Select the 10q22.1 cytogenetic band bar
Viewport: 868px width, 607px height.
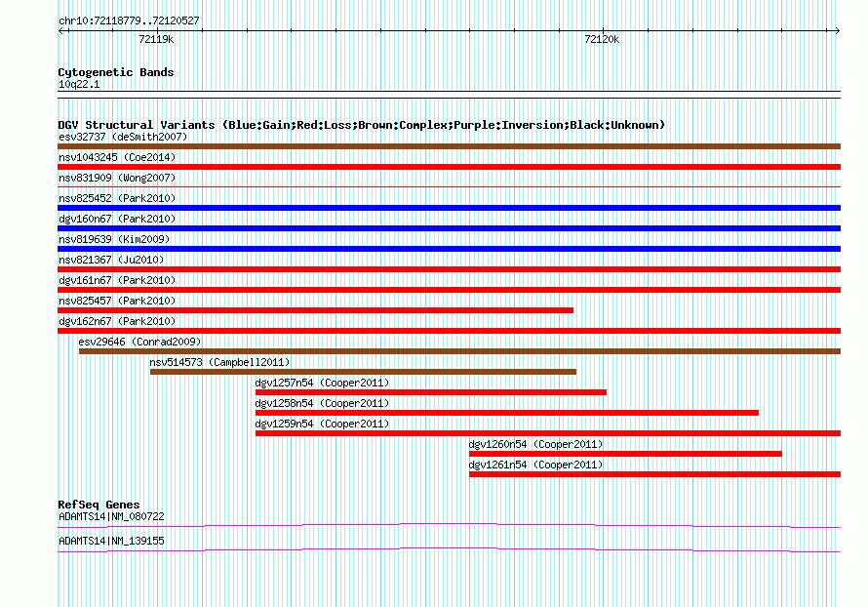[x=449, y=95]
